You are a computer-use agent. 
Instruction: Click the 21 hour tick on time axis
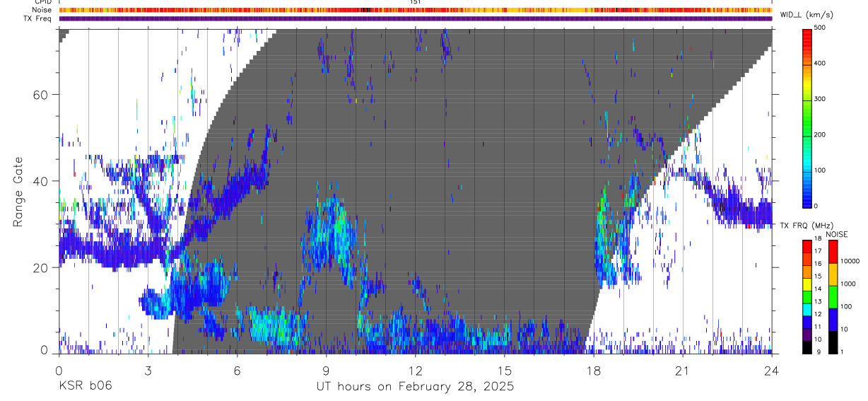682,370
